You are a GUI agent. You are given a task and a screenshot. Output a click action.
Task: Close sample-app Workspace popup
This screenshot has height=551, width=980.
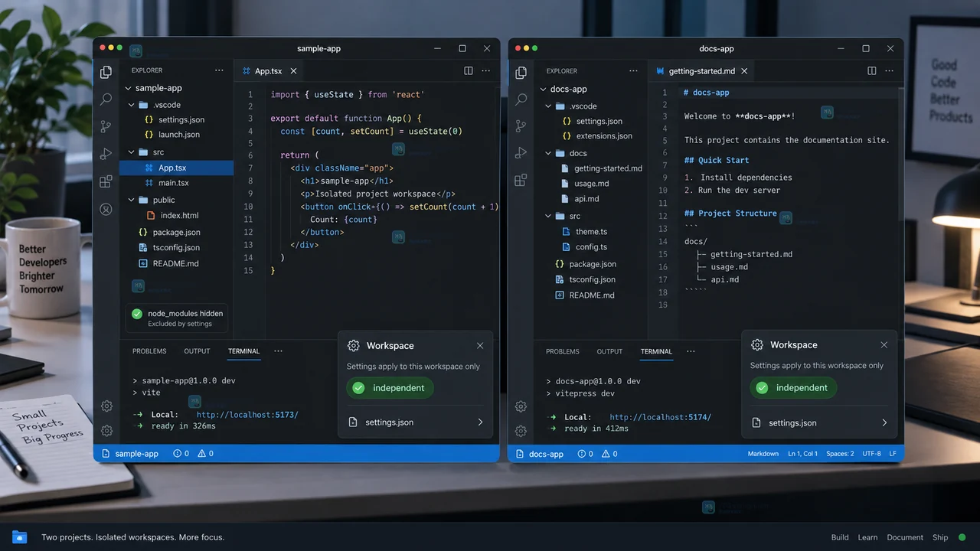click(480, 346)
